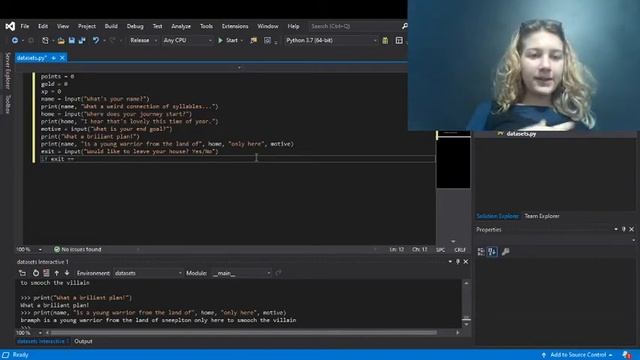
Task: Open the Analyze menu
Action: tap(181, 26)
